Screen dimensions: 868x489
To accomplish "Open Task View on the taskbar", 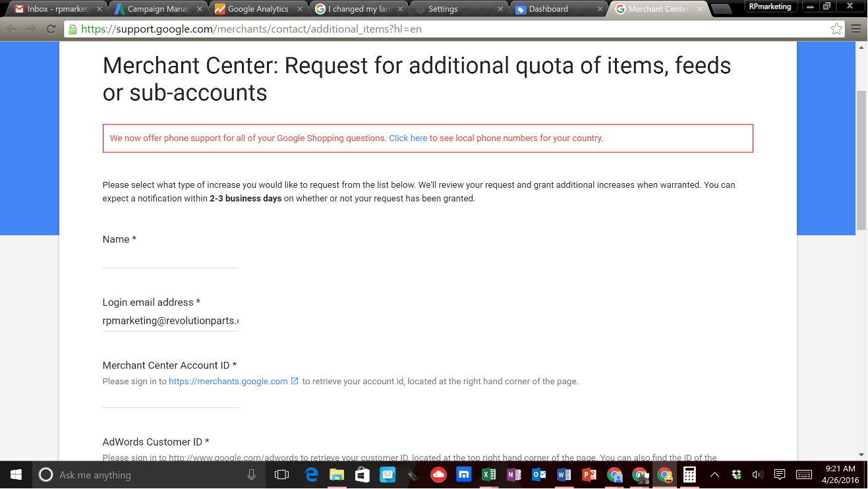I will tap(281, 475).
